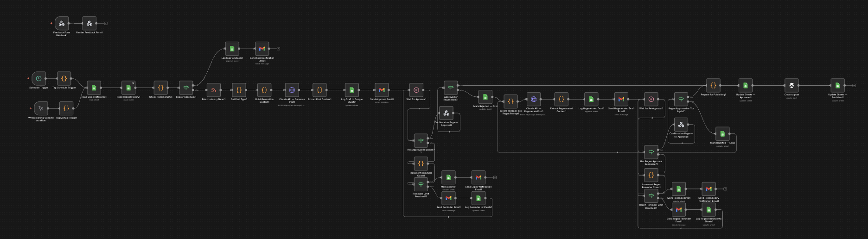
Task: Open the Mark Expired1 sheets node
Action: coord(448,177)
